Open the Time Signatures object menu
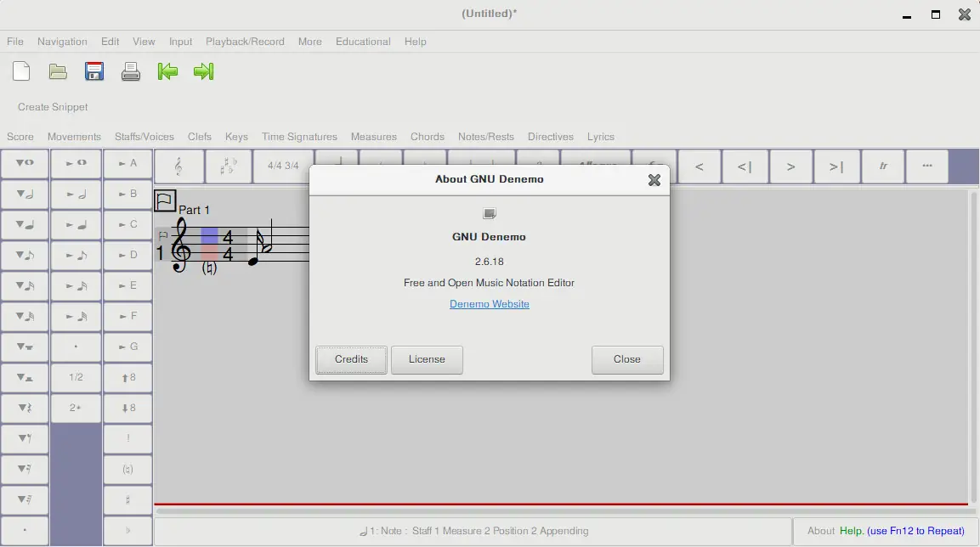 pyautogui.click(x=299, y=136)
